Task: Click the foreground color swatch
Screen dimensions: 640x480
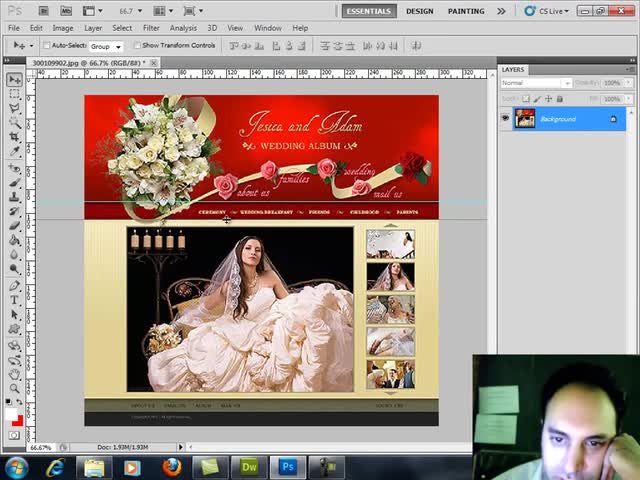Action: 11,414
